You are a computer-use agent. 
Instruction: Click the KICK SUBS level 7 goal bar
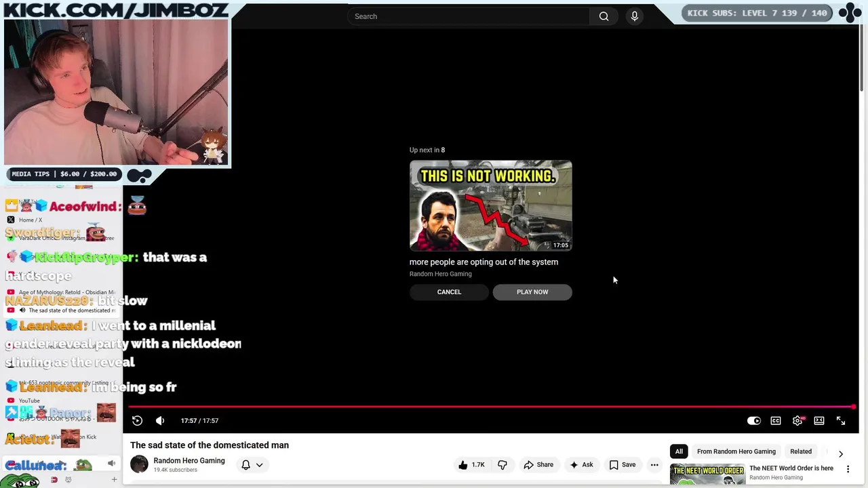point(758,13)
